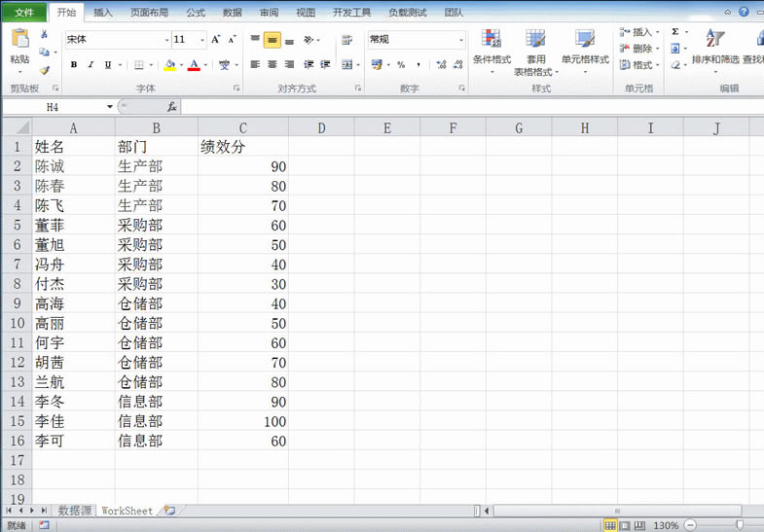Switch to Page Break Preview
The image size is (764, 532).
639,525
